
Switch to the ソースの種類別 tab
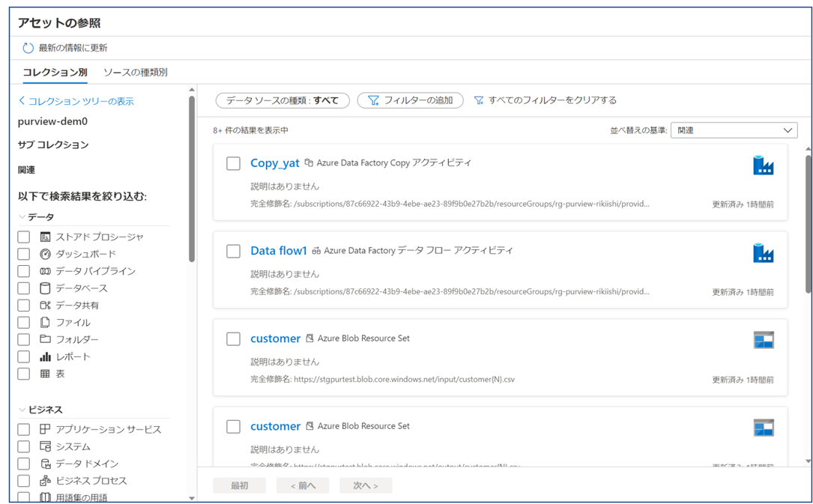tap(135, 73)
